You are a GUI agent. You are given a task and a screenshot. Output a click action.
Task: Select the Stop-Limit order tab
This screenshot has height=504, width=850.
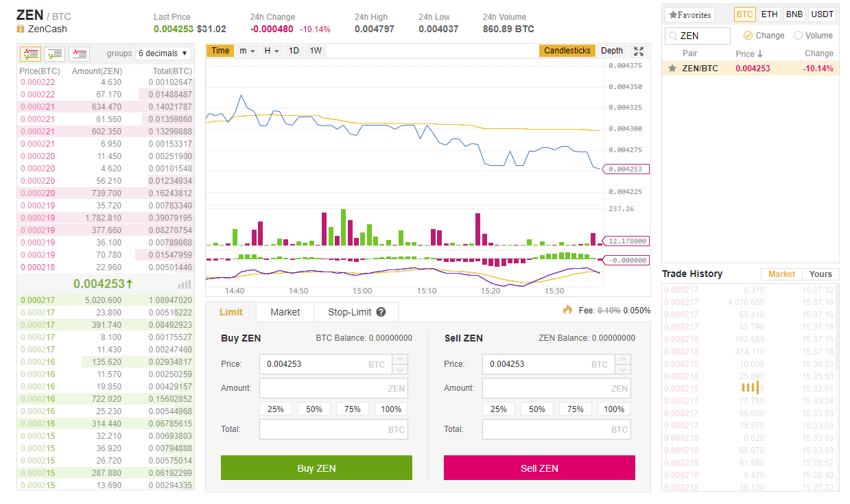pos(356,312)
